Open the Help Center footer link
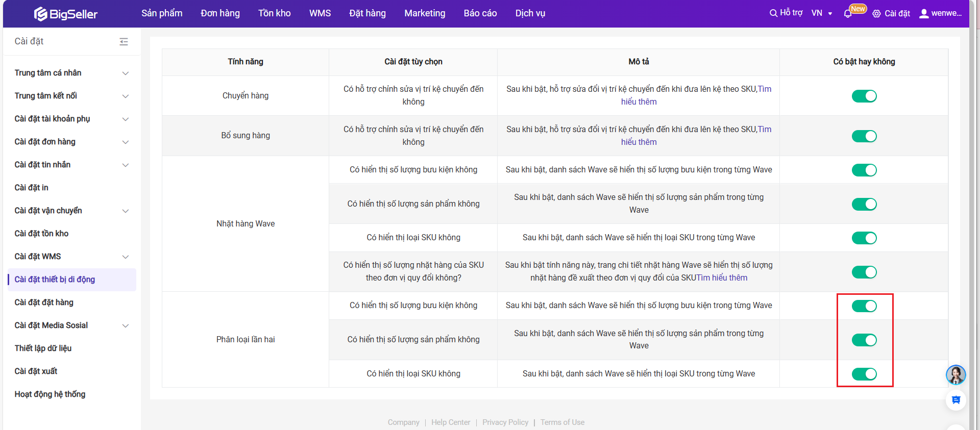Viewport: 980px width, 430px height. pos(450,422)
